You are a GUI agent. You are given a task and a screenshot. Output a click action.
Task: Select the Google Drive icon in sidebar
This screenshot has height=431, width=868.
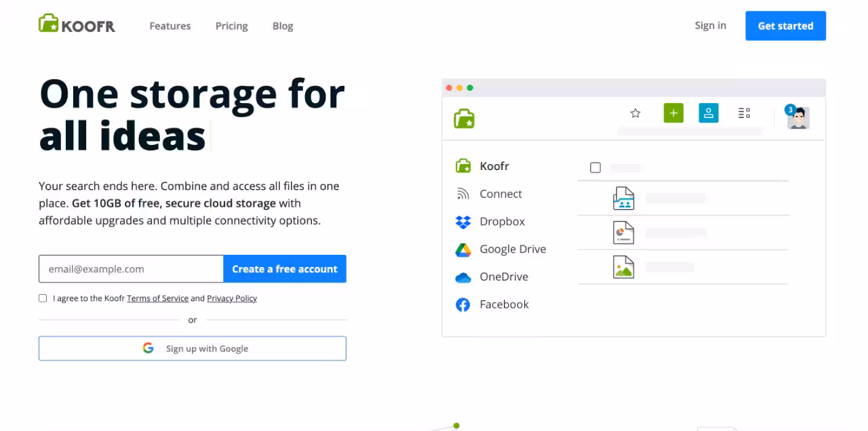pos(463,249)
